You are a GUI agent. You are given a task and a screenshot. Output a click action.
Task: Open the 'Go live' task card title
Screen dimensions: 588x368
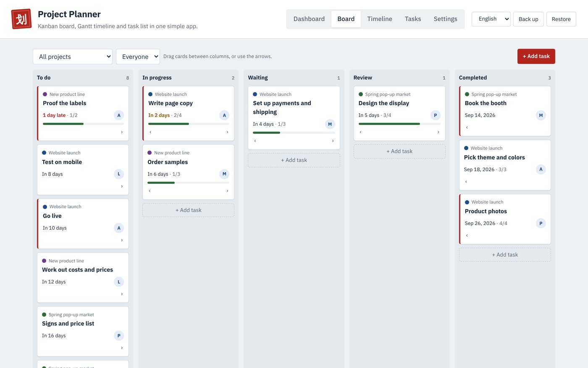coord(52,216)
